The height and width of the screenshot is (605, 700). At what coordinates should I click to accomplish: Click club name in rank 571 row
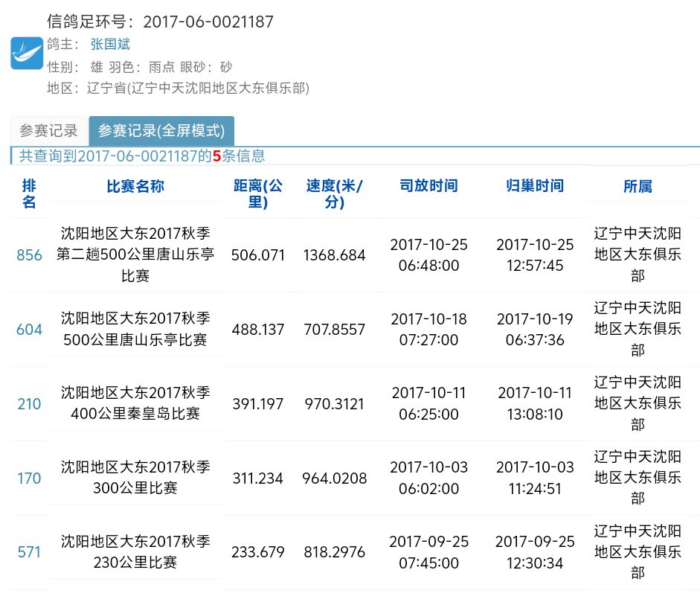coord(638,552)
